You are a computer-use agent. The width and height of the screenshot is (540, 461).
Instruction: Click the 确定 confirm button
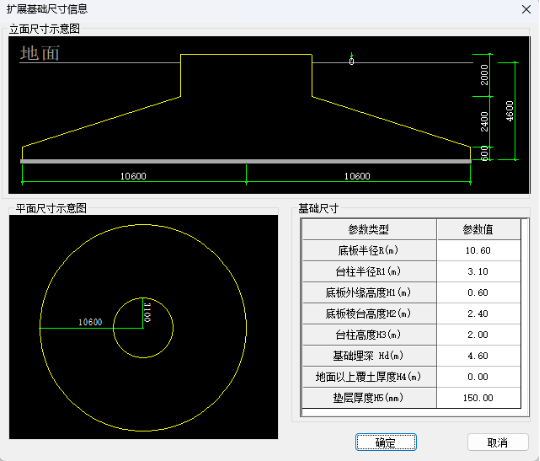coord(386,442)
